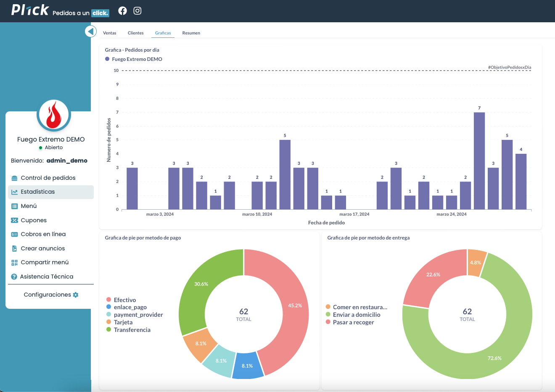Viewport: 555px width, 392px height.
Task: Click the Configuraciones gear icon
Action: point(76,295)
